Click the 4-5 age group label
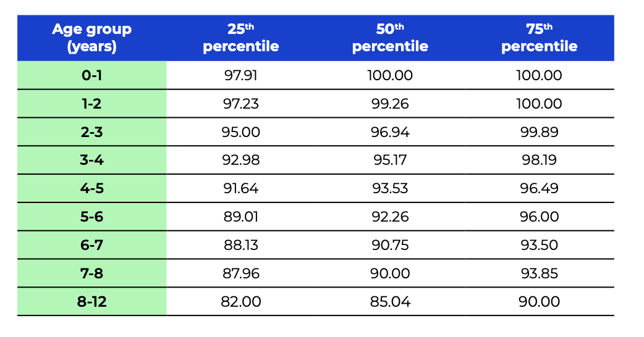Viewport: 644px width, 337px height. coord(91,188)
